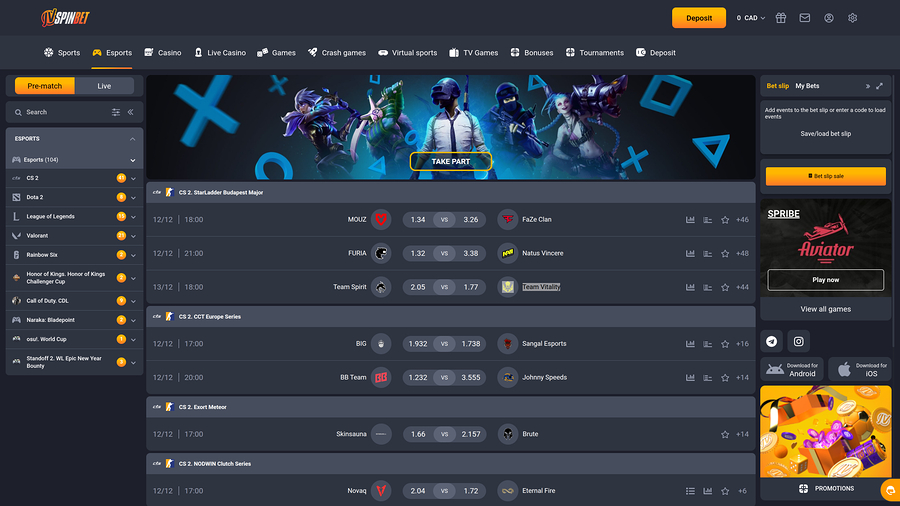Switch to Live mode
The height and width of the screenshot is (506, 900).
[104, 86]
